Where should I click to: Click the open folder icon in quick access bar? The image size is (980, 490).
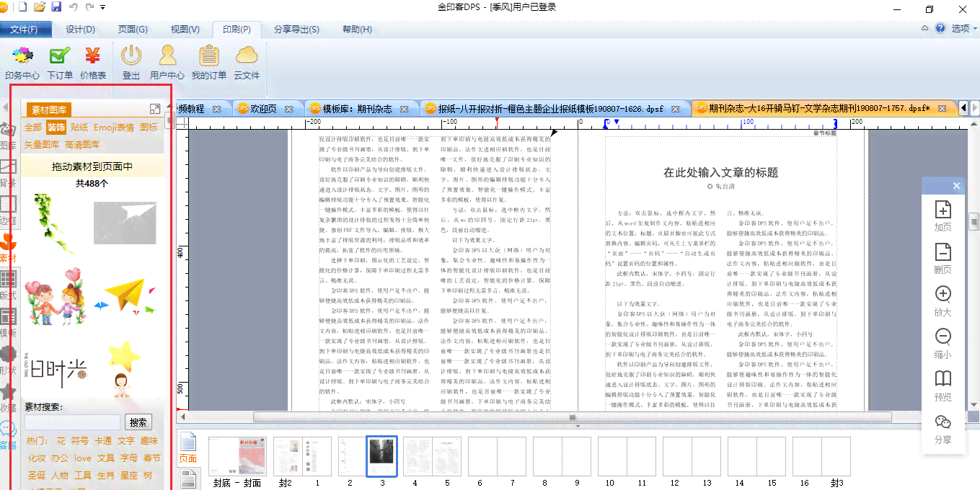coord(40,7)
